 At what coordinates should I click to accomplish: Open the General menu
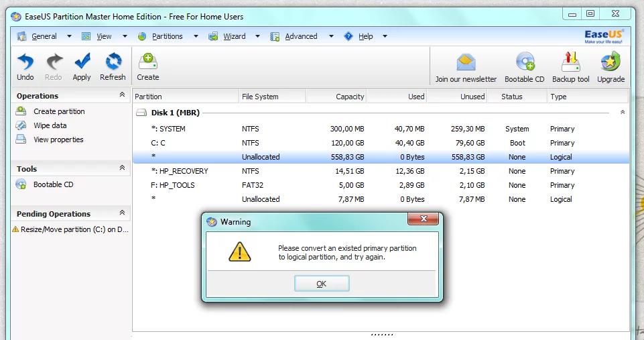(x=44, y=36)
